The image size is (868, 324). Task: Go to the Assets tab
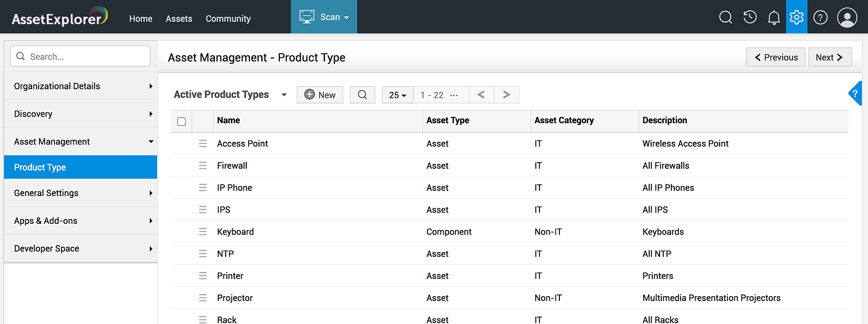coord(179,19)
